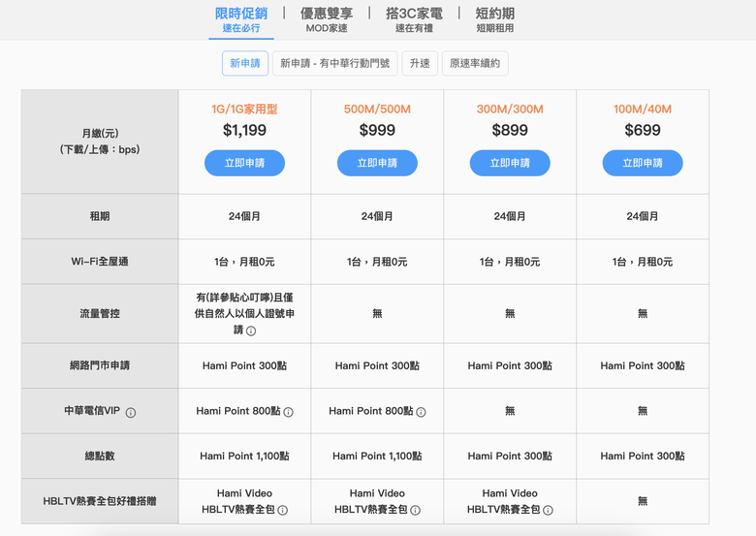This screenshot has height=536, width=756.
Task: Click the $1,199 price
Action: pyautogui.click(x=244, y=130)
